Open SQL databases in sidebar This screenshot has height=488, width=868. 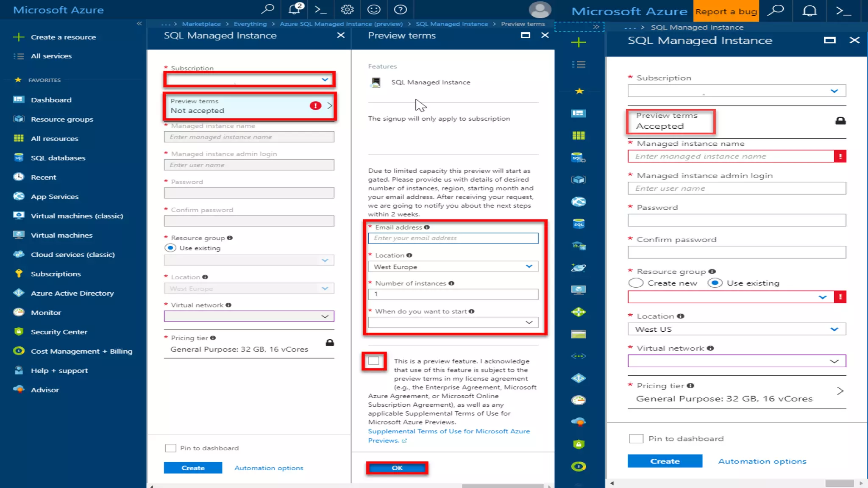[x=58, y=158]
